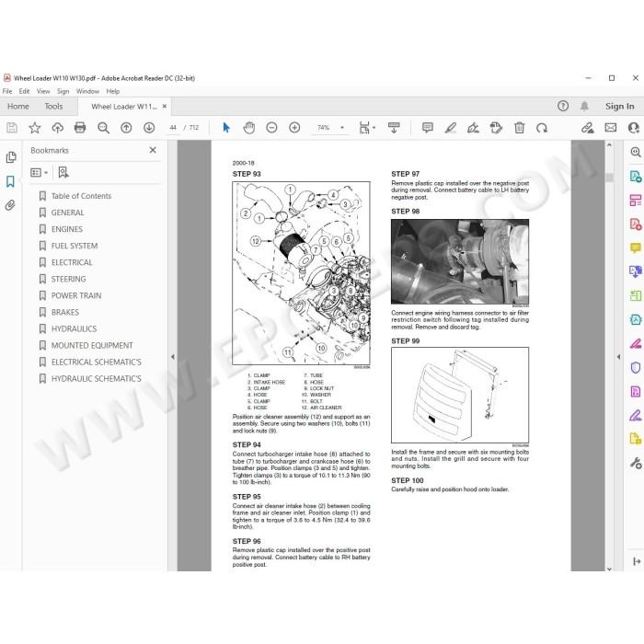Open the notifications bell icon
The width and height of the screenshot is (644, 644).
pos(584,107)
